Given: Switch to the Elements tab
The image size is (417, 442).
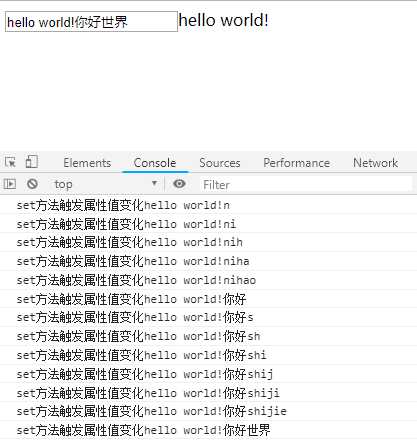Looking at the screenshot, I should 87,163.
